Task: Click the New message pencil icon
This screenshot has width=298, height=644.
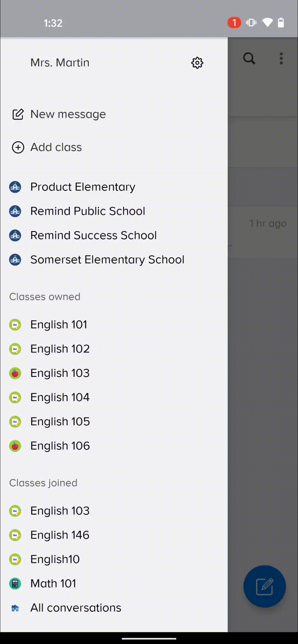Action: pos(18,114)
